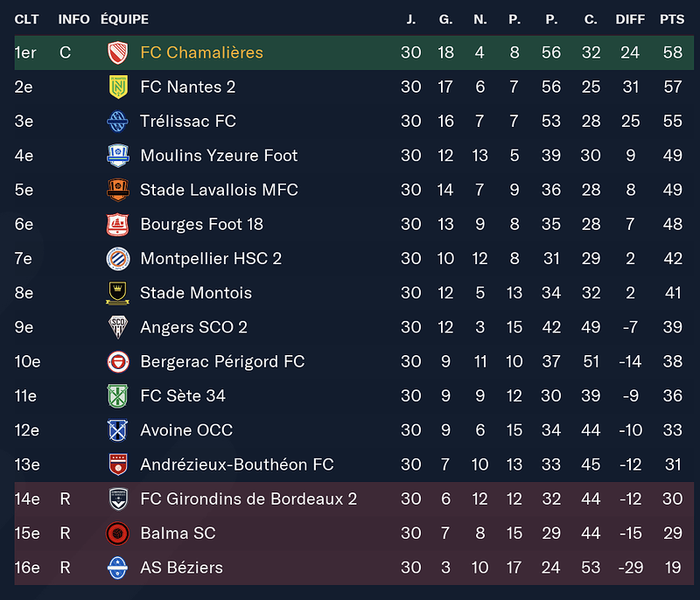Screen dimensions: 700x600
Task: Sort standings by DIFF column header
Action: pos(629,19)
